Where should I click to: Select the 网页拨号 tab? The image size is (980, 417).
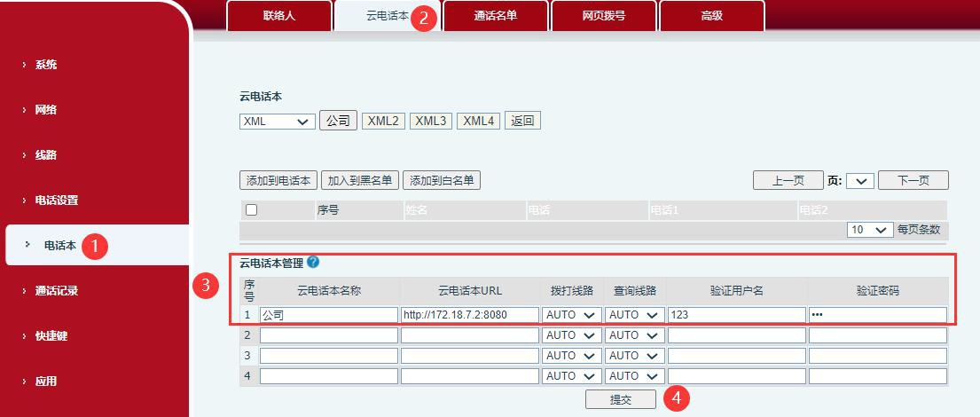[x=603, y=16]
